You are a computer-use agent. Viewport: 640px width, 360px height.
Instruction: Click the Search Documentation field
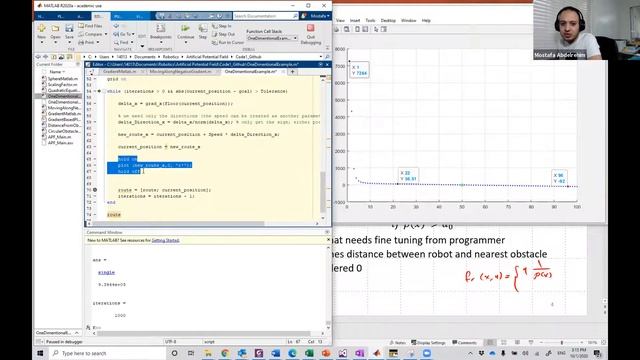tap(265, 16)
